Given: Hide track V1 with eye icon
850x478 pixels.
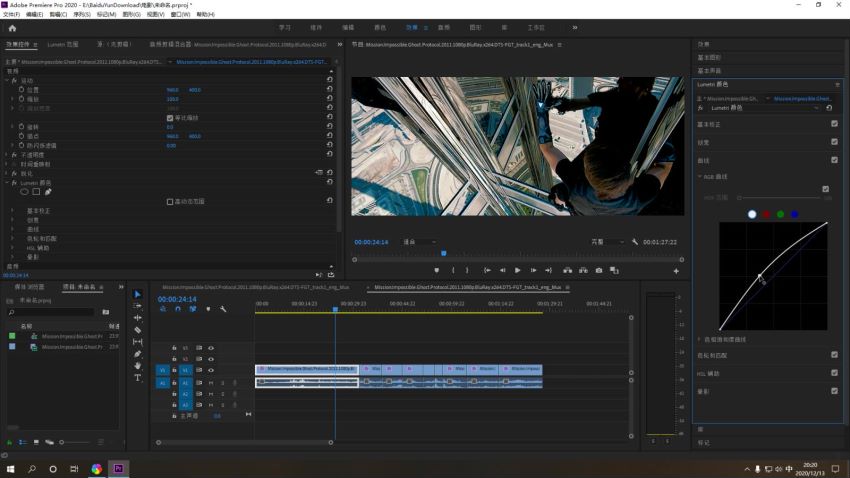Looking at the screenshot, I should coord(211,370).
